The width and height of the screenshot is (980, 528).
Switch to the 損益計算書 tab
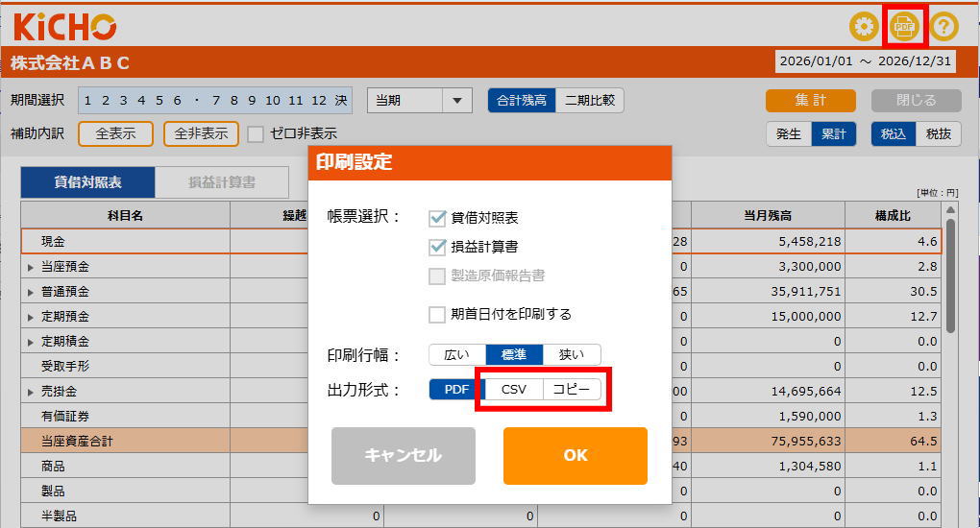click(222, 181)
